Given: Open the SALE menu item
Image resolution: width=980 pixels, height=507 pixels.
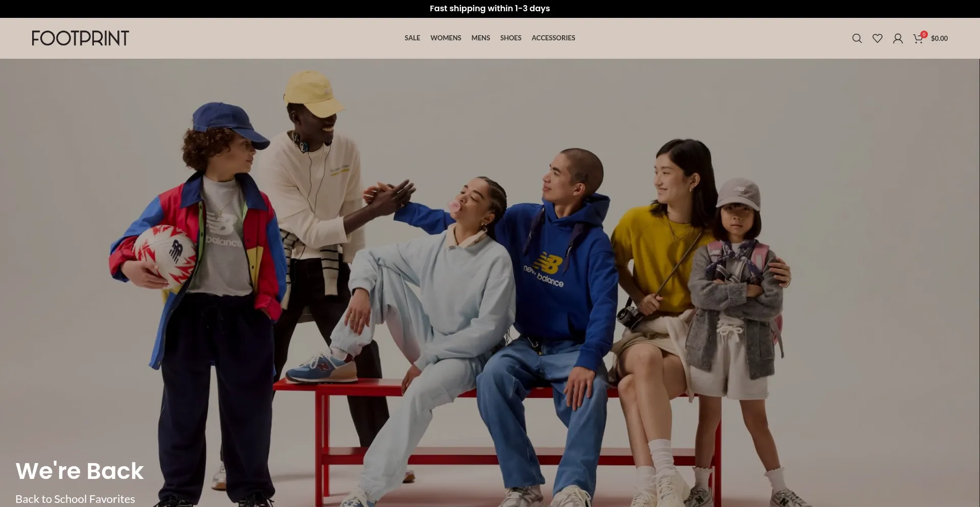Looking at the screenshot, I should pyautogui.click(x=412, y=38).
